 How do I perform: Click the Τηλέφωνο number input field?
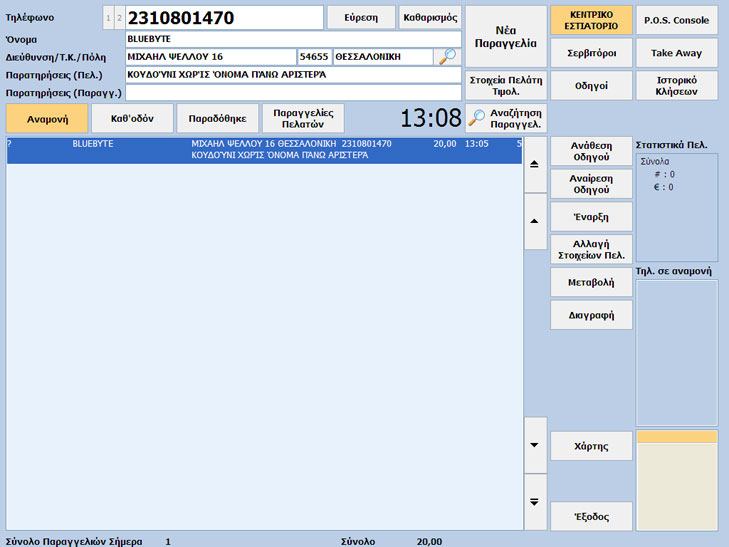point(225,18)
